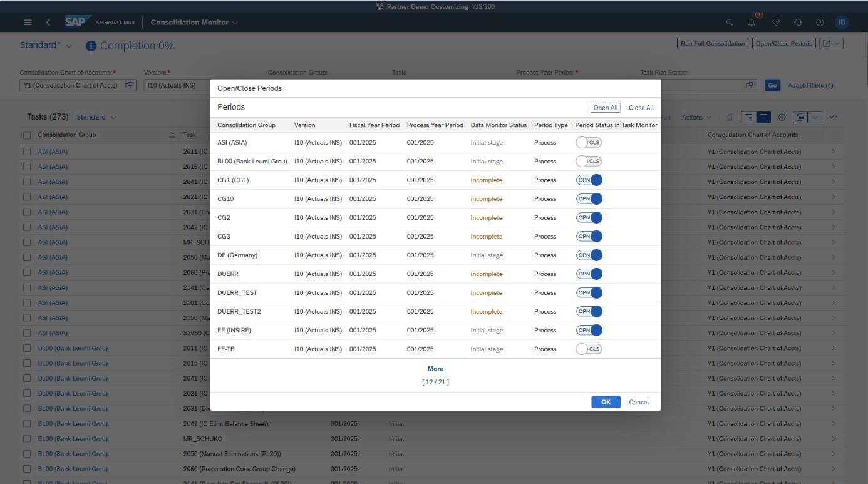Open the ID user profile avatar

point(842,23)
